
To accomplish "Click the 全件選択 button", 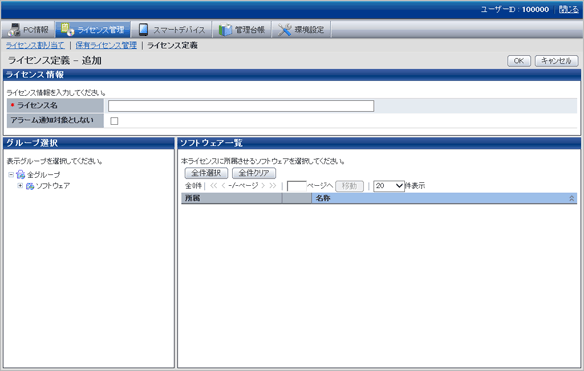I will pos(206,173).
